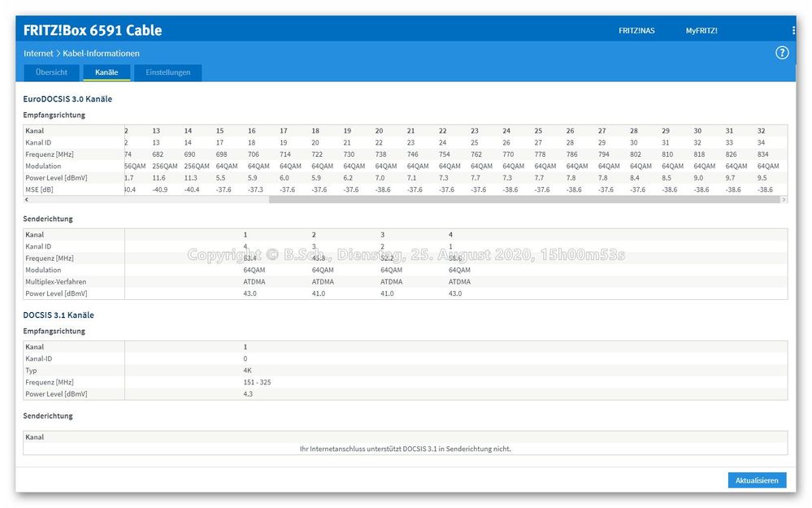812x508 pixels.
Task: Click the DOCSIS 3.1 upstream not supported message
Action: point(406,449)
